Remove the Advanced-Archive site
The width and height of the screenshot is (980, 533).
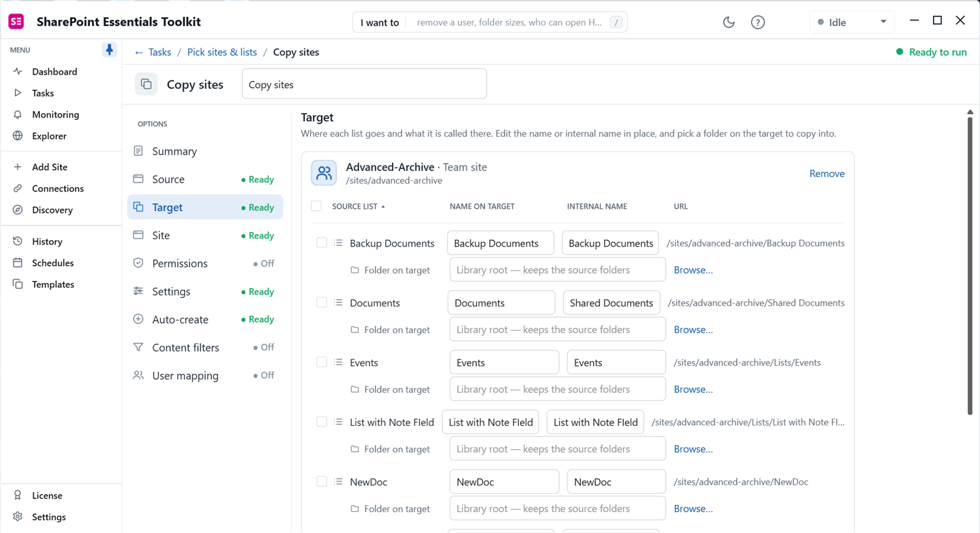[x=827, y=174]
